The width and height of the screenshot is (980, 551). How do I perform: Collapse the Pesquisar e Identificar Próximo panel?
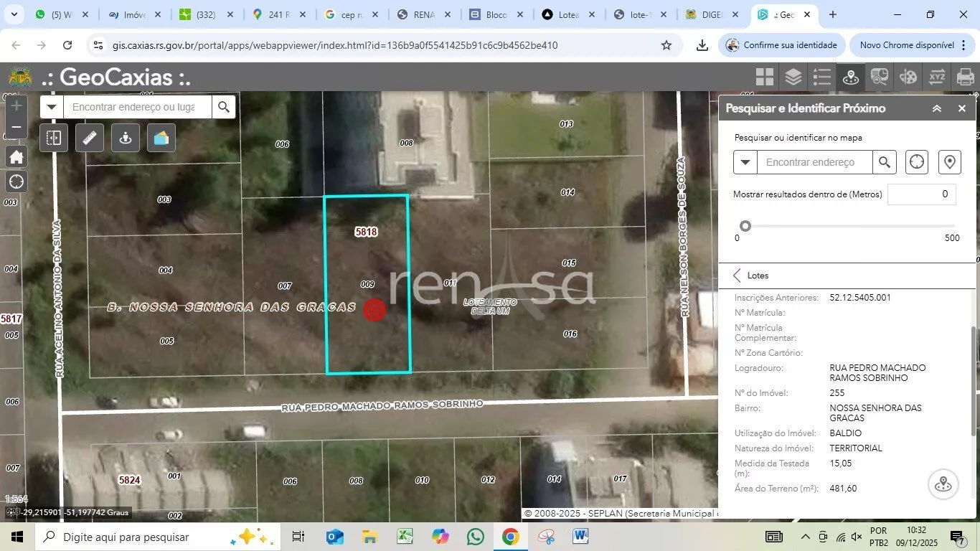click(x=937, y=108)
